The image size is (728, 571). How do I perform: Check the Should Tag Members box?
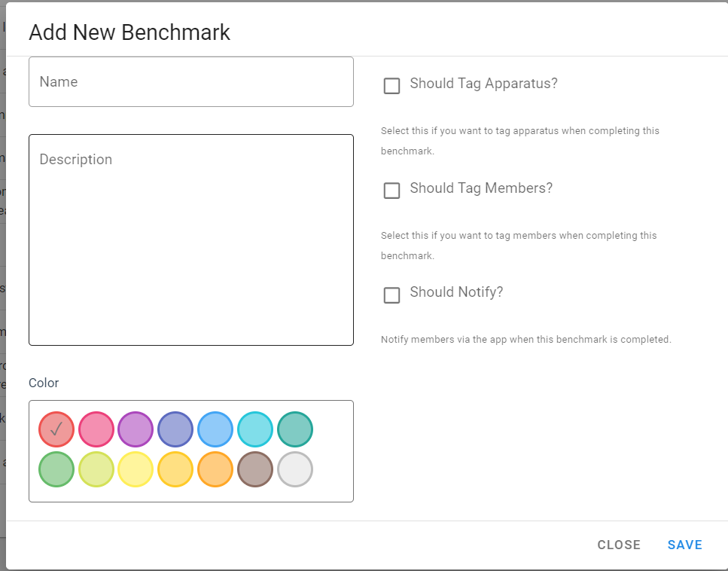(391, 191)
